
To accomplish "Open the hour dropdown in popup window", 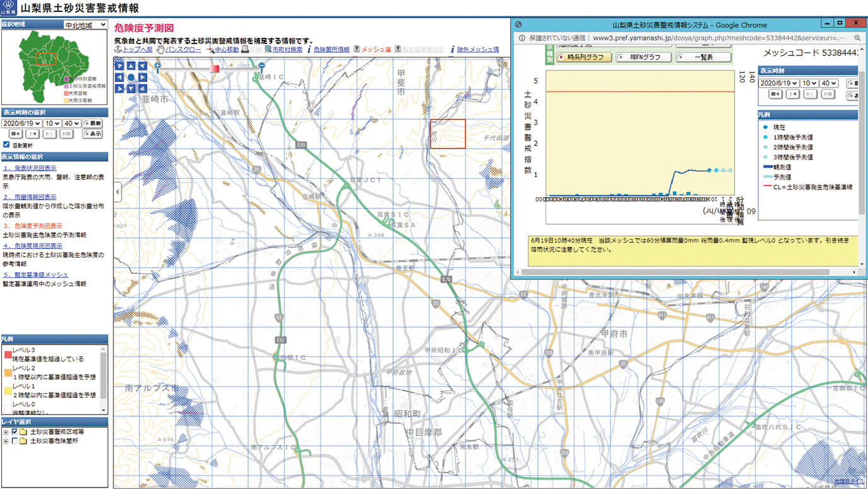I will [809, 83].
